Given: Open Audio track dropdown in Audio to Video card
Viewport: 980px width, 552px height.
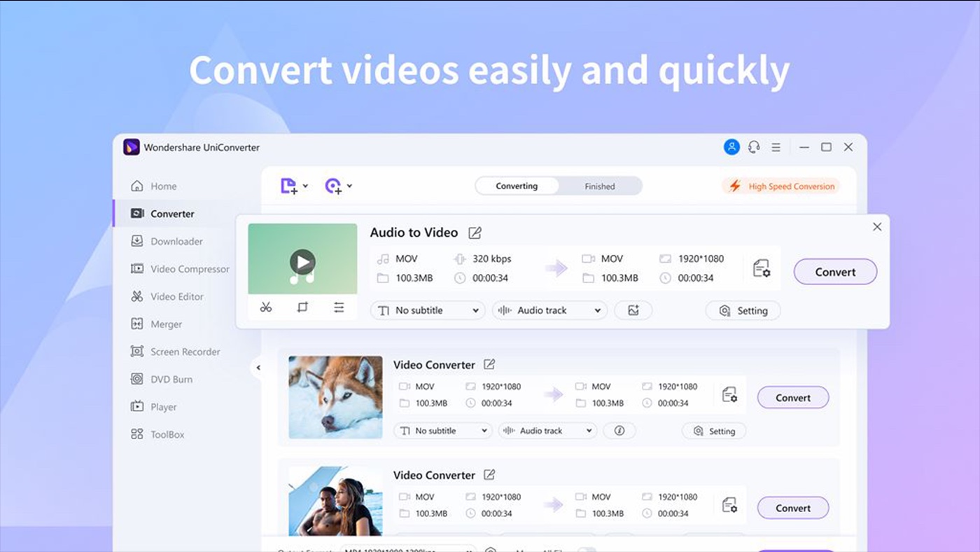Looking at the screenshot, I should (x=549, y=310).
